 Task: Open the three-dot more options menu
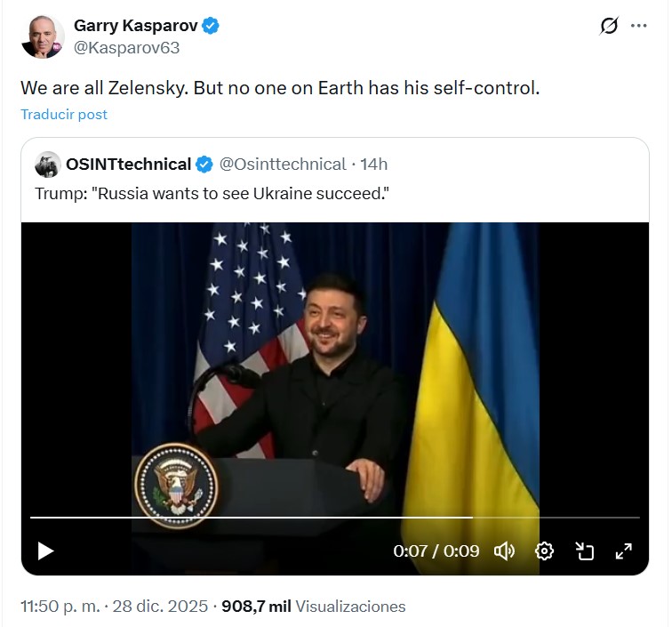point(638,26)
